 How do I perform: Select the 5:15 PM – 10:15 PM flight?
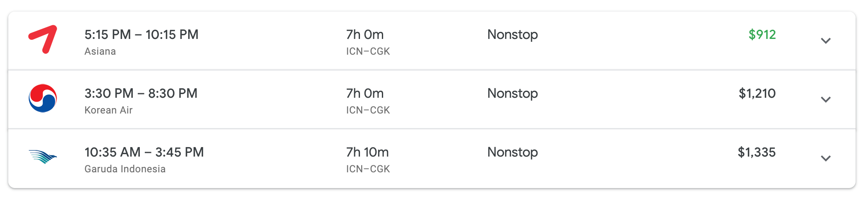pyautogui.click(x=141, y=34)
